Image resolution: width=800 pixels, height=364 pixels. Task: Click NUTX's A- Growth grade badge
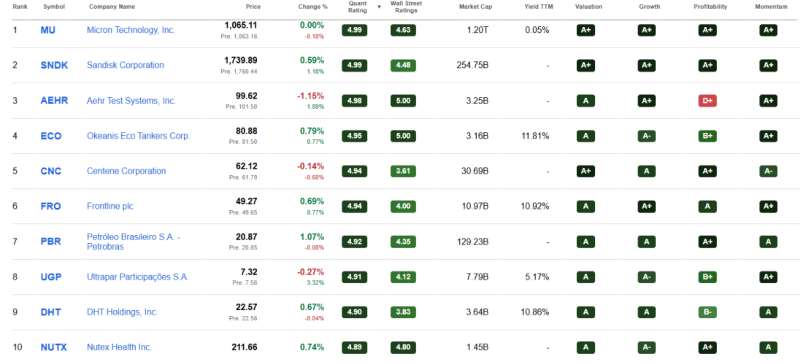[646, 348]
